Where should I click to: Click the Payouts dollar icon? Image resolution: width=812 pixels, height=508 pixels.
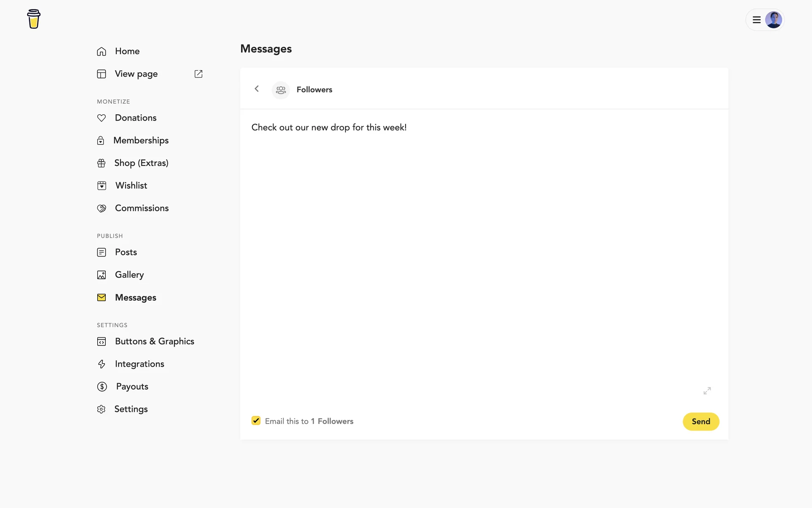coord(102,387)
